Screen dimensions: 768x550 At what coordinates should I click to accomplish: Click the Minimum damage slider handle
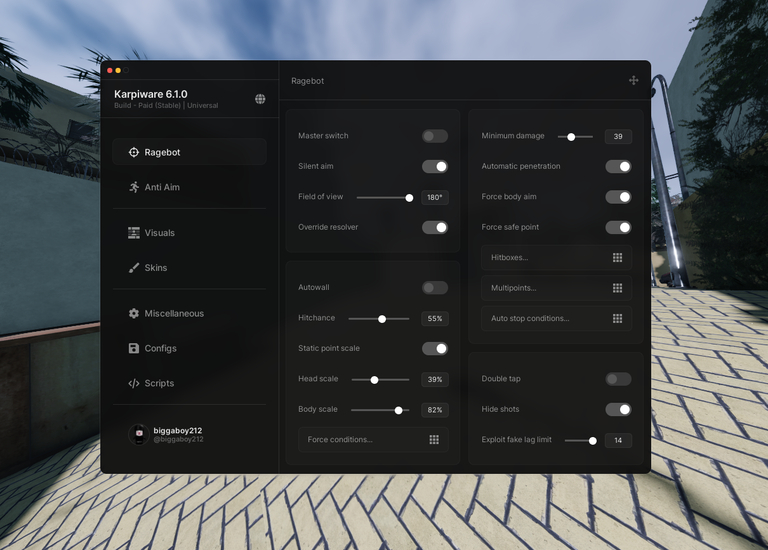(x=571, y=137)
